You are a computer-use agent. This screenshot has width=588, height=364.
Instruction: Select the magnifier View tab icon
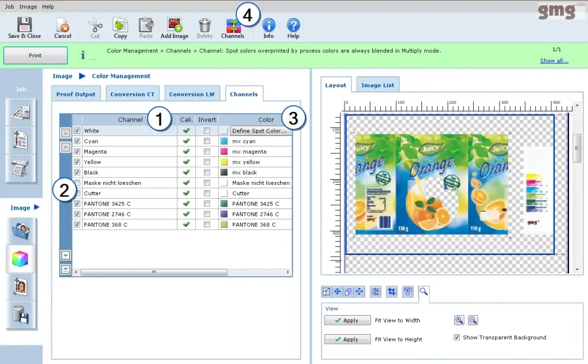(424, 291)
